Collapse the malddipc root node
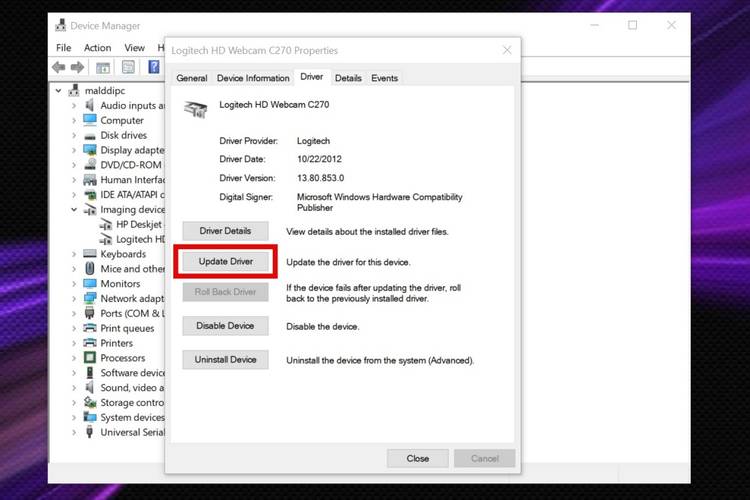 point(58,90)
